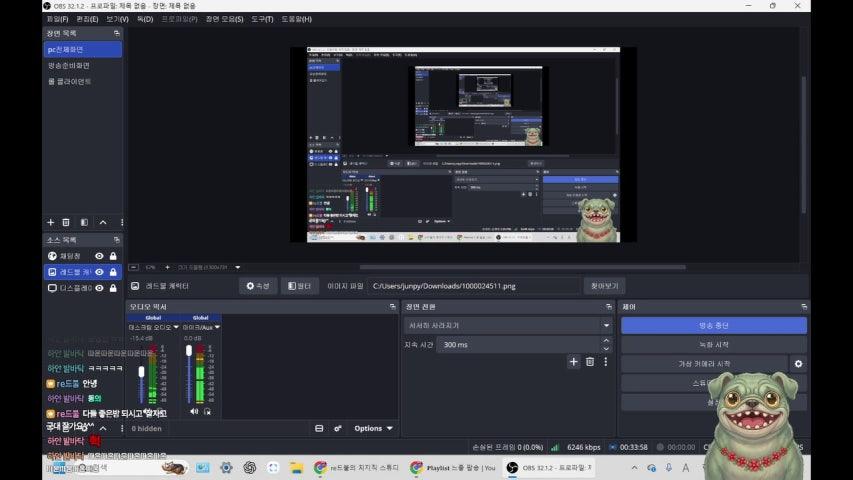Open scene filters icon in scene list toolbar
This screenshot has width=853, height=480.
click(x=84, y=222)
